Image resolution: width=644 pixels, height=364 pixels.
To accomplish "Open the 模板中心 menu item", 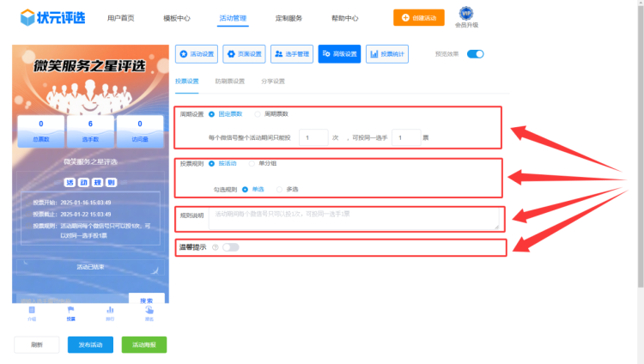I will (177, 18).
